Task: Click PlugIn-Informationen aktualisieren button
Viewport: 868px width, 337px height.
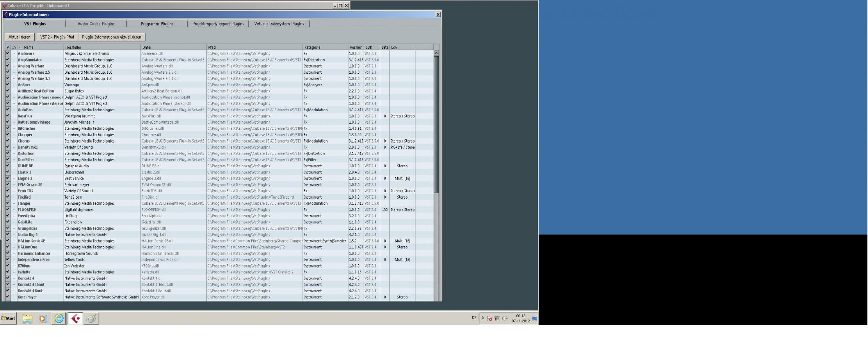Action: pos(112,37)
